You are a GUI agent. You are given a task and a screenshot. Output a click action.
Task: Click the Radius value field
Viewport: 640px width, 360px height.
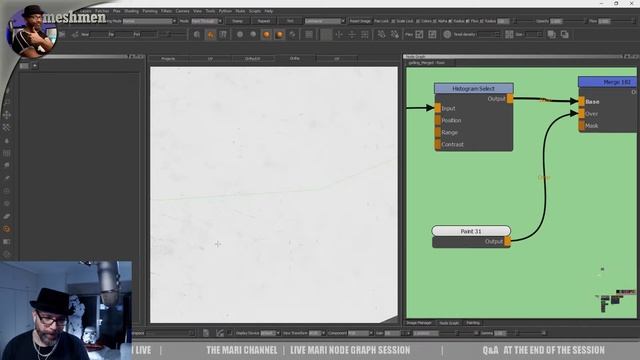(x=503, y=21)
